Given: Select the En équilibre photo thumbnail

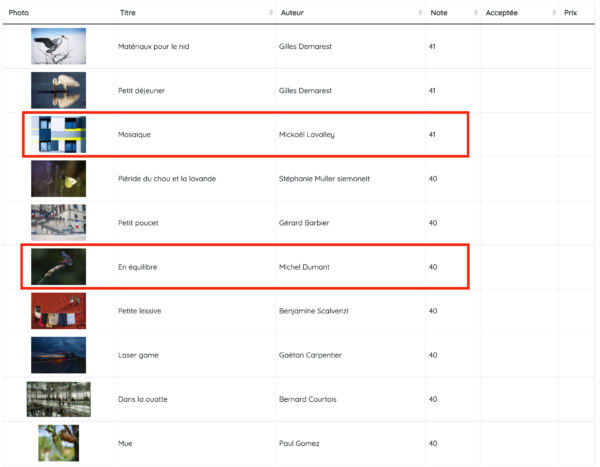Looking at the screenshot, I should coord(58,267).
